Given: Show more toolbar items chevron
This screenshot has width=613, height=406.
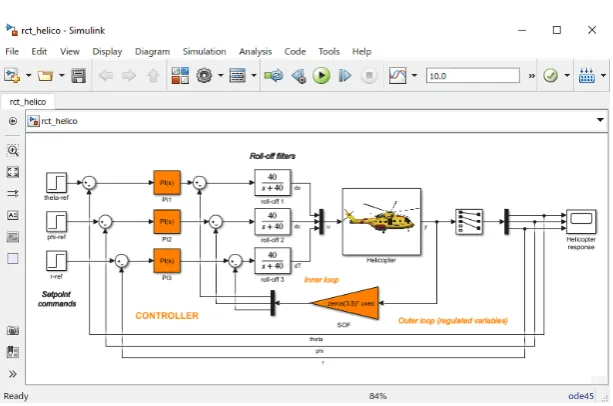Looking at the screenshot, I should click(531, 76).
